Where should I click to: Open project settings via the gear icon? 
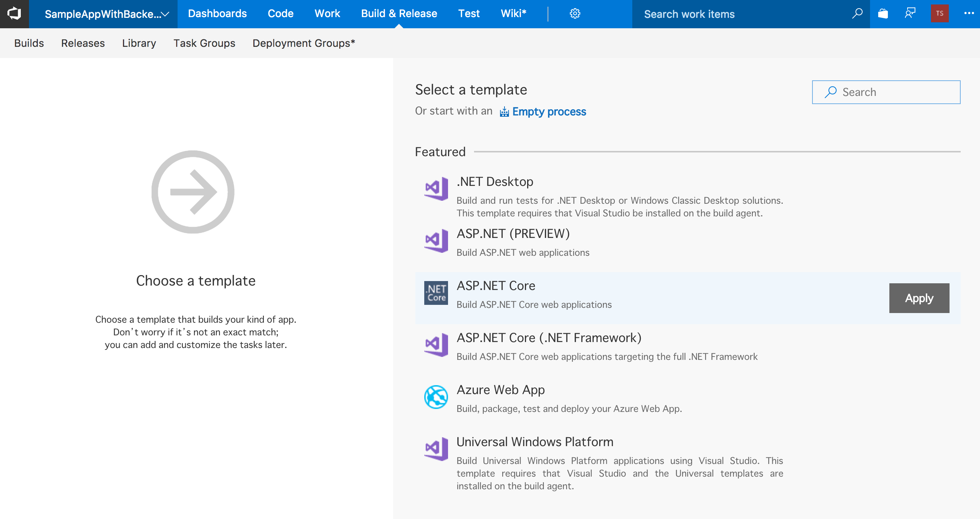tap(574, 13)
